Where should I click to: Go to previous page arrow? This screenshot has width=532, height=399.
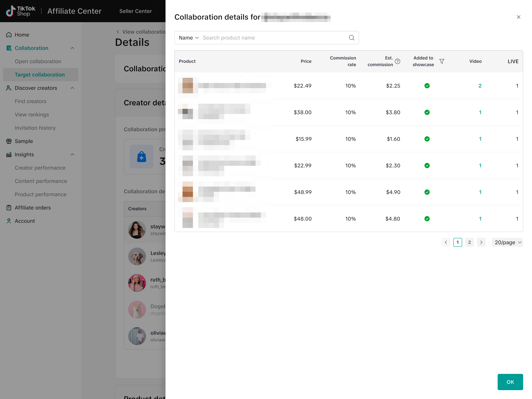click(446, 242)
